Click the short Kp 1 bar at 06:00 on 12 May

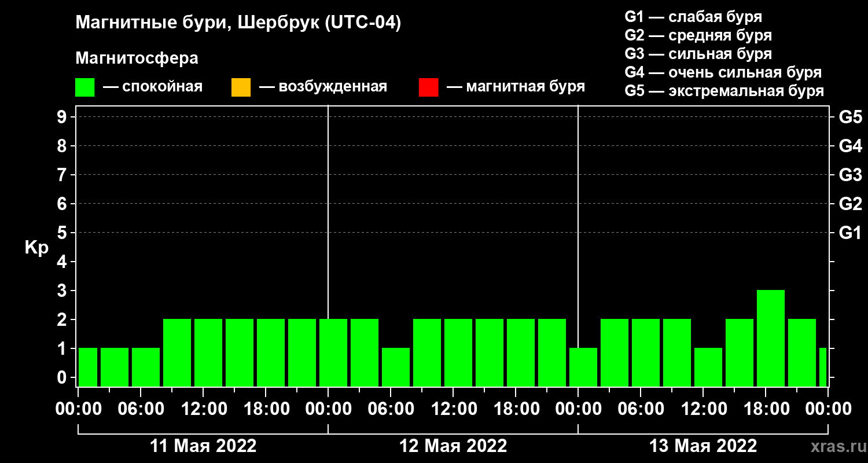pos(396,367)
